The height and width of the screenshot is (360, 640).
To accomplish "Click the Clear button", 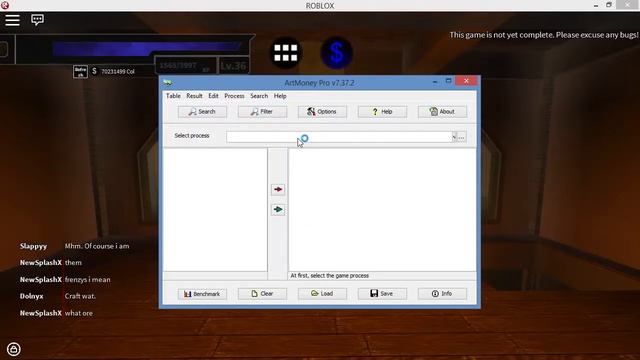I will [262, 293].
